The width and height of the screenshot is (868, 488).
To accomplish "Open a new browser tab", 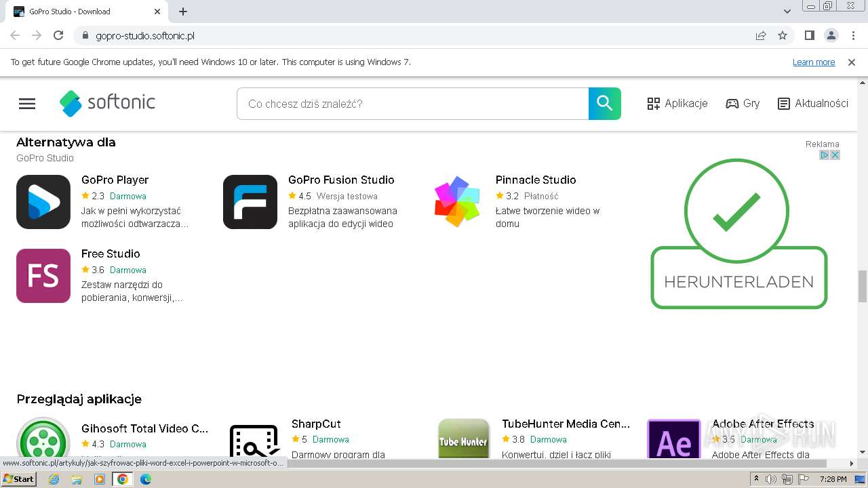I will [x=183, y=12].
